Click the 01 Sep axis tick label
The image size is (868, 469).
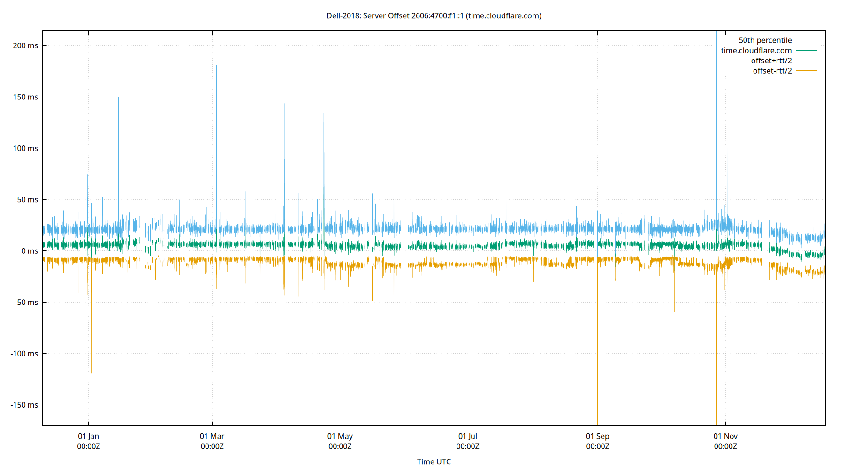597,436
